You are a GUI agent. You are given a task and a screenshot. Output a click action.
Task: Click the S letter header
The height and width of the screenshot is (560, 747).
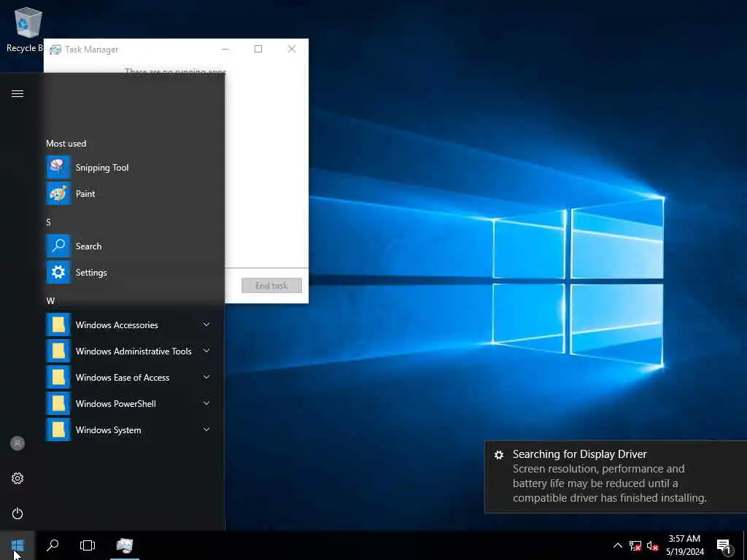48,222
